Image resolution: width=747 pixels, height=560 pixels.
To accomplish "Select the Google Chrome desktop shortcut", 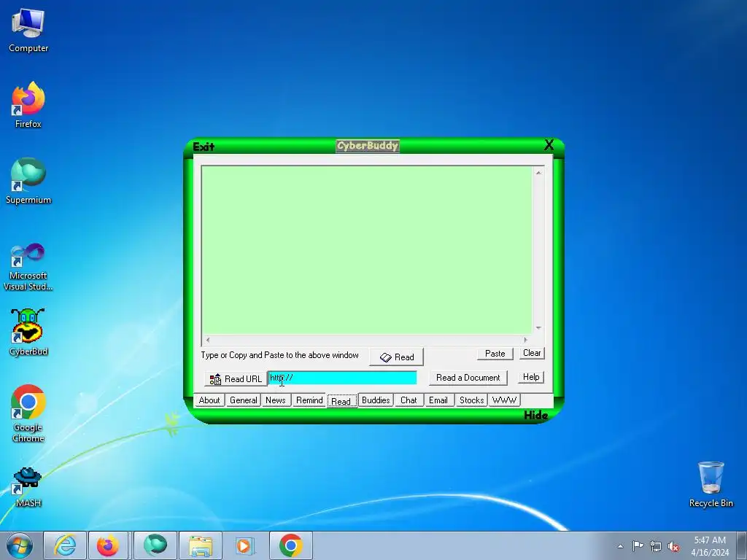I will coord(28,413).
